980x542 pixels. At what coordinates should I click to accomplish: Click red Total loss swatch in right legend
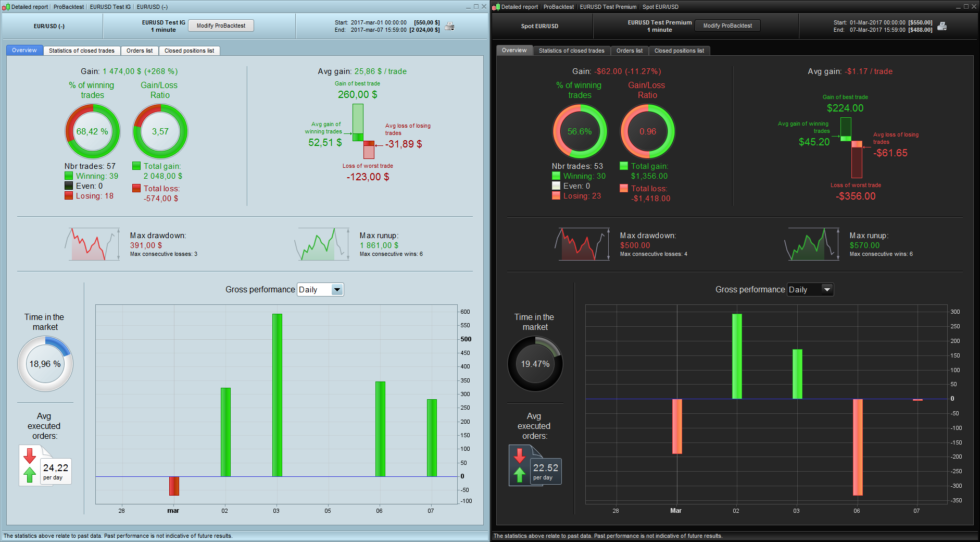(x=624, y=188)
